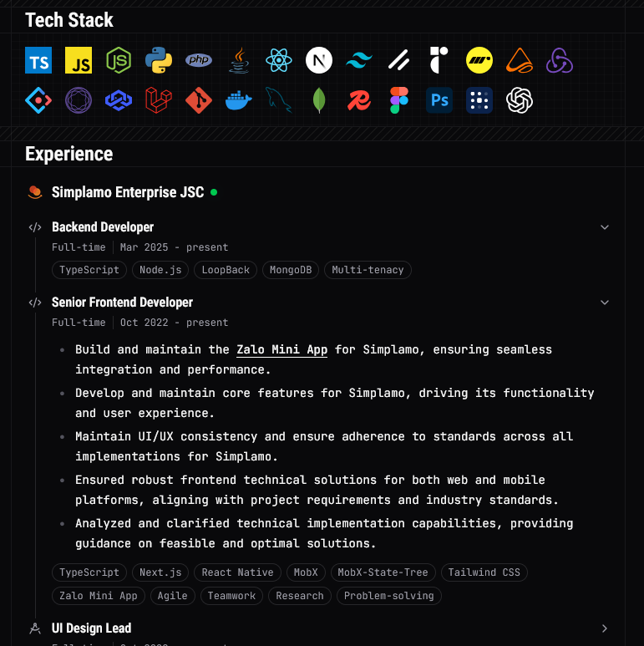The width and height of the screenshot is (644, 646).
Task: Click the LoopBack skill tag
Action: pyautogui.click(x=226, y=270)
